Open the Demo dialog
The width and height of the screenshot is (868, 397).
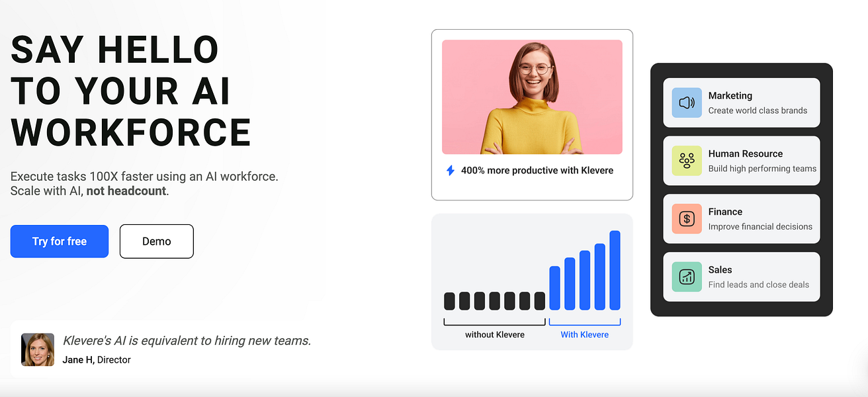coord(156,241)
